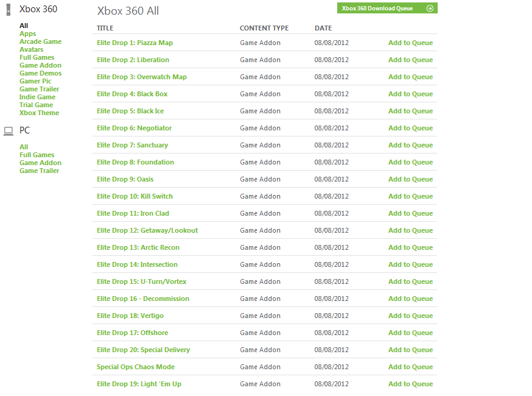Open Elite Drop 14: Intersection

(x=137, y=264)
